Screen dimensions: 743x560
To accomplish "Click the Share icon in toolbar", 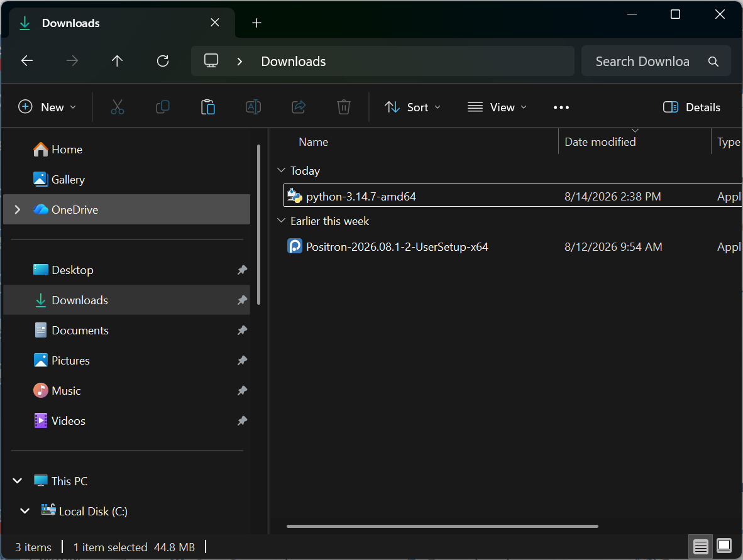I will point(299,107).
